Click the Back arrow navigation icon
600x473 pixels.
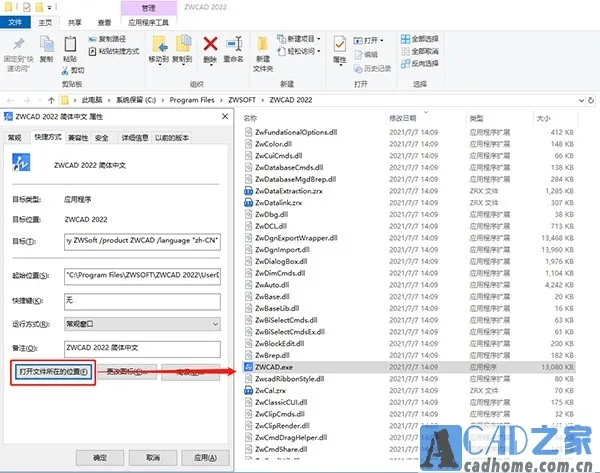(x=10, y=100)
